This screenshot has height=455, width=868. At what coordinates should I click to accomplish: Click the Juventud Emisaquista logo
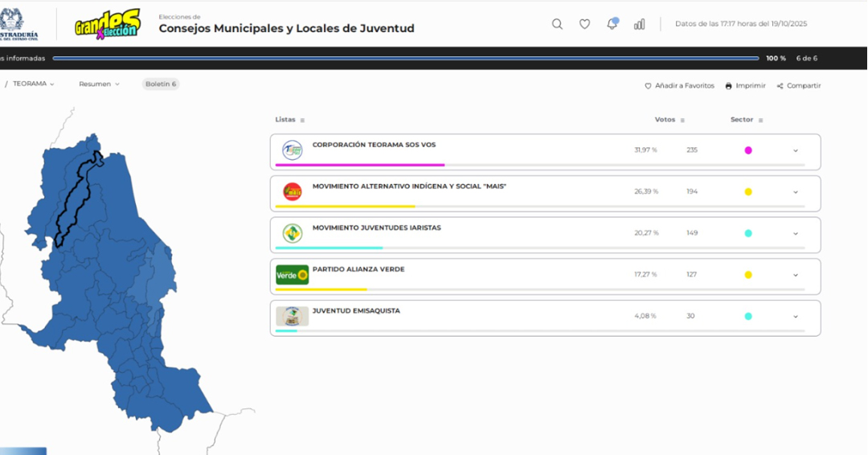pyautogui.click(x=293, y=316)
